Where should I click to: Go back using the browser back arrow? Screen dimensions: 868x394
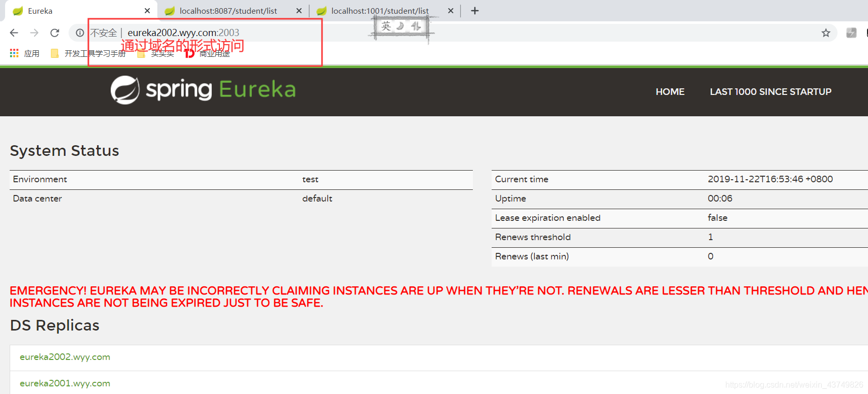(14, 33)
